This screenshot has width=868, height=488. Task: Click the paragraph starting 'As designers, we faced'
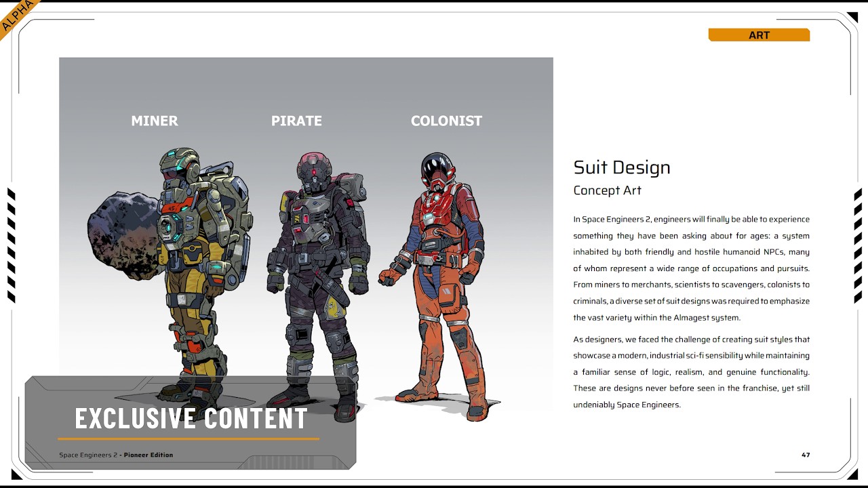pos(691,372)
